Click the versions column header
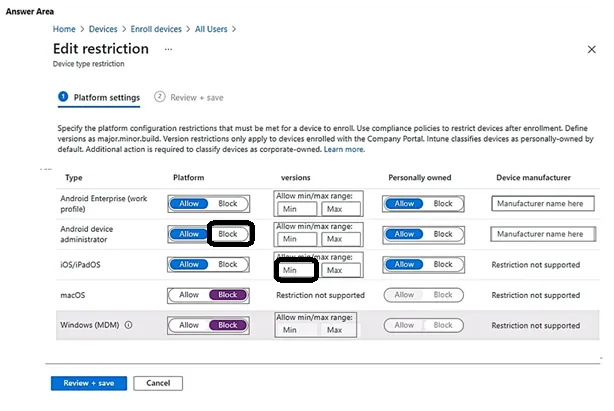The width and height of the screenshot is (614, 411). [296, 178]
